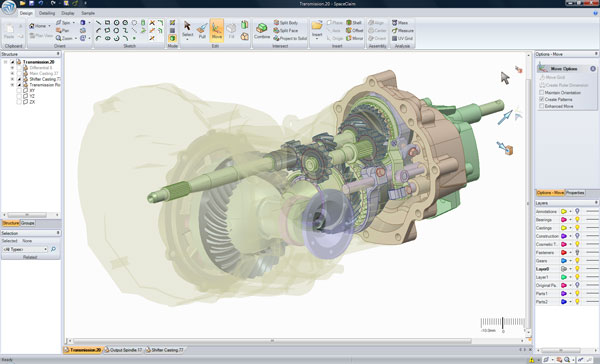
Task: Activate the Move tool in the ribbon
Action: (217, 30)
